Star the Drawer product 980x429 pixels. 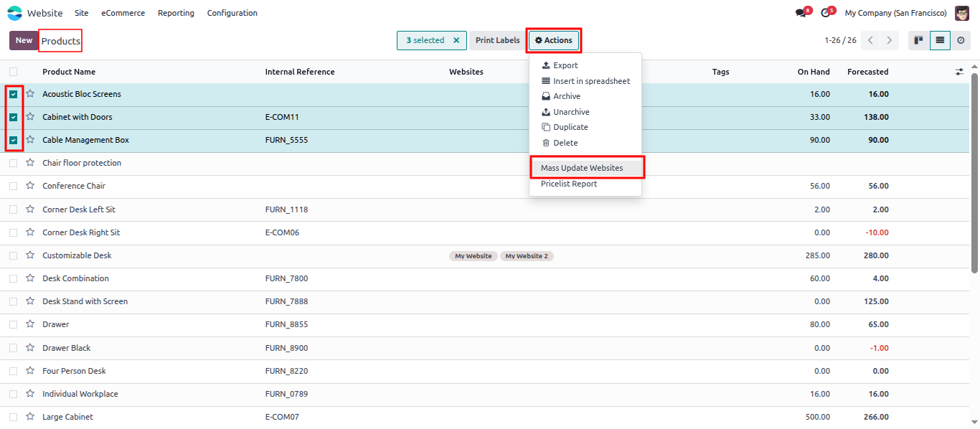30,324
